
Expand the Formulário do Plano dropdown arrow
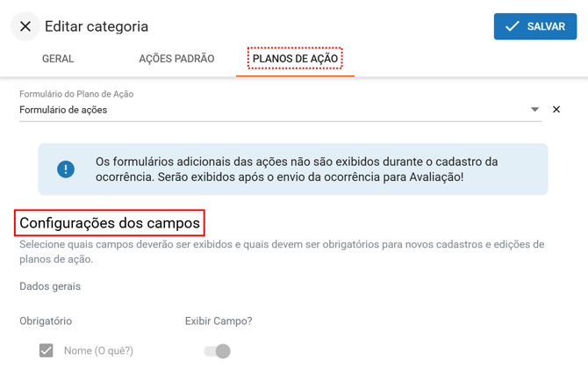535,110
